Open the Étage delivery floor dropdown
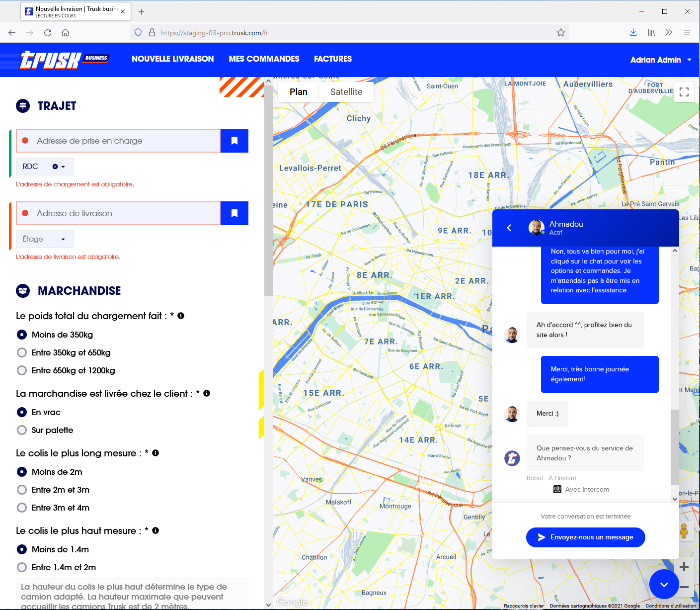The width and height of the screenshot is (700, 610). (45, 239)
